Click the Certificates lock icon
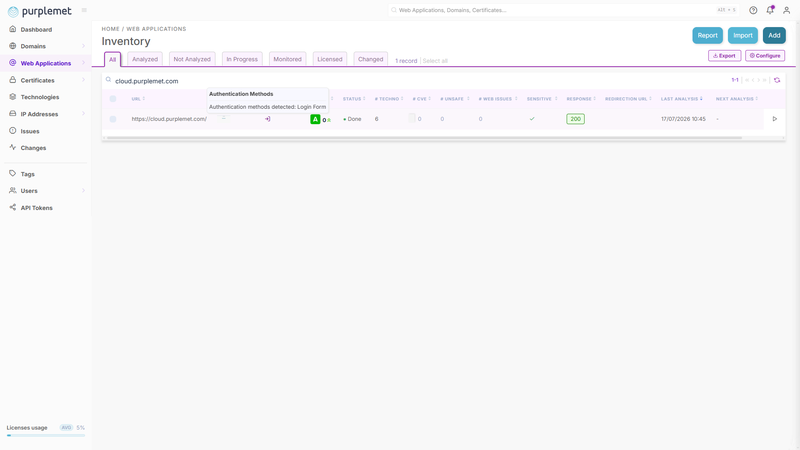 point(13,80)
